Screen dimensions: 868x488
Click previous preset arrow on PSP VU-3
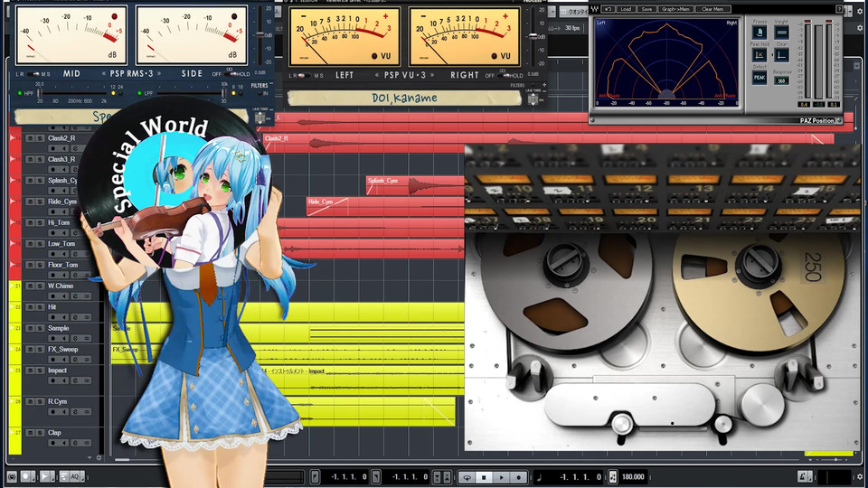[377, 75]
